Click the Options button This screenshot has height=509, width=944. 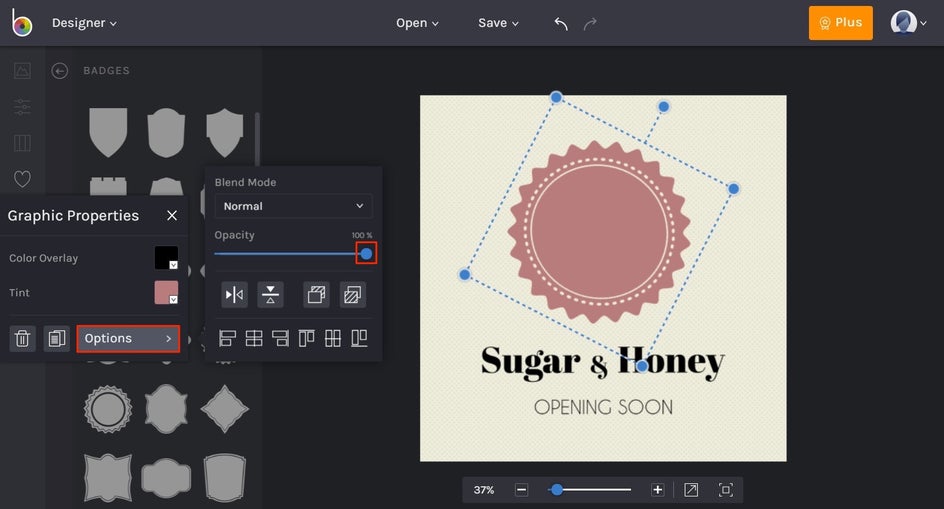tap(128, 339)
